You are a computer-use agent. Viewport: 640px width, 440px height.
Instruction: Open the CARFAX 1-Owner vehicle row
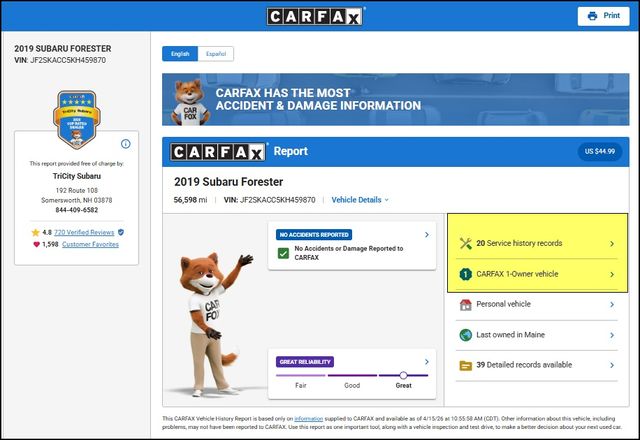(x=537, y=274)
